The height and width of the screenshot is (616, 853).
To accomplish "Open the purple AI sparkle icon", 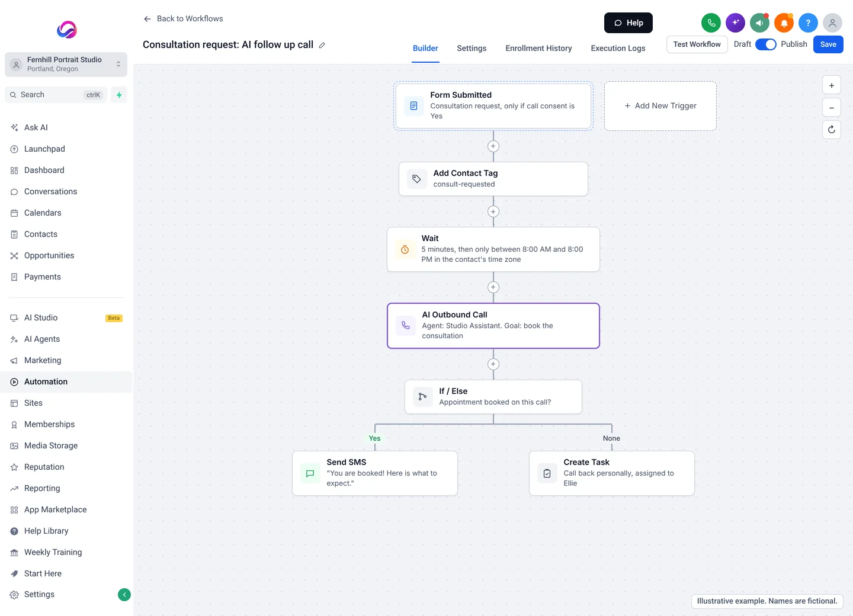I will tap(735, 23).
